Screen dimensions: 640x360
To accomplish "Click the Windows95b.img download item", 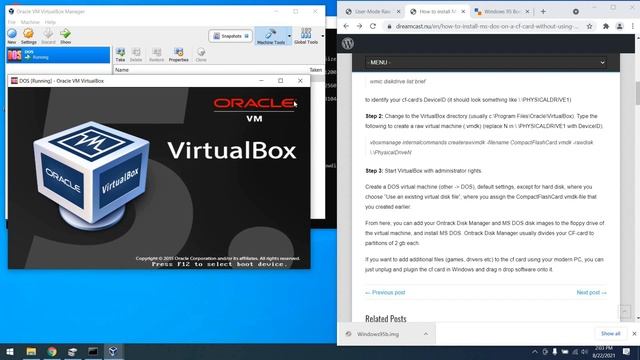I will pos(378,334).
